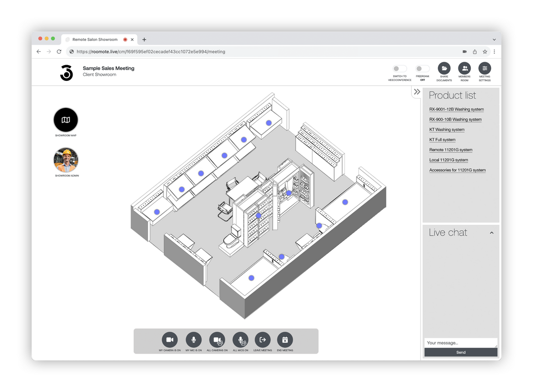Open the browser options menu

point(494,51)
